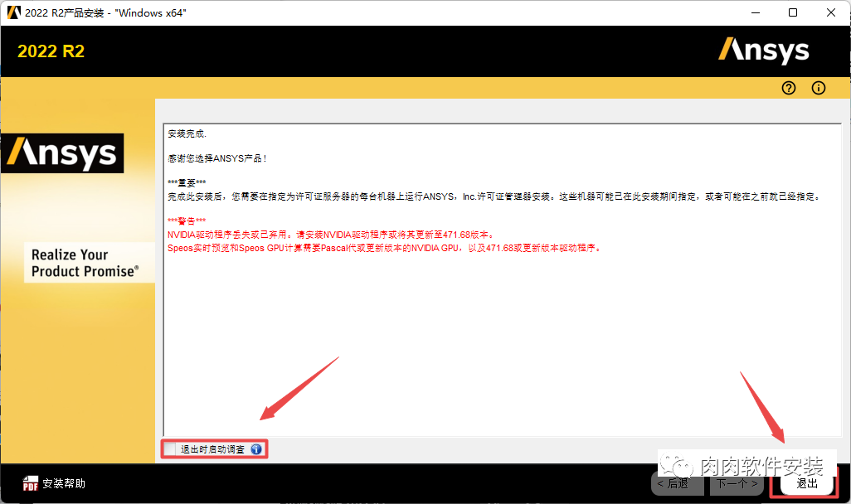Maximize the installer window
Screen dimensions: 851x504
[793, 12]
